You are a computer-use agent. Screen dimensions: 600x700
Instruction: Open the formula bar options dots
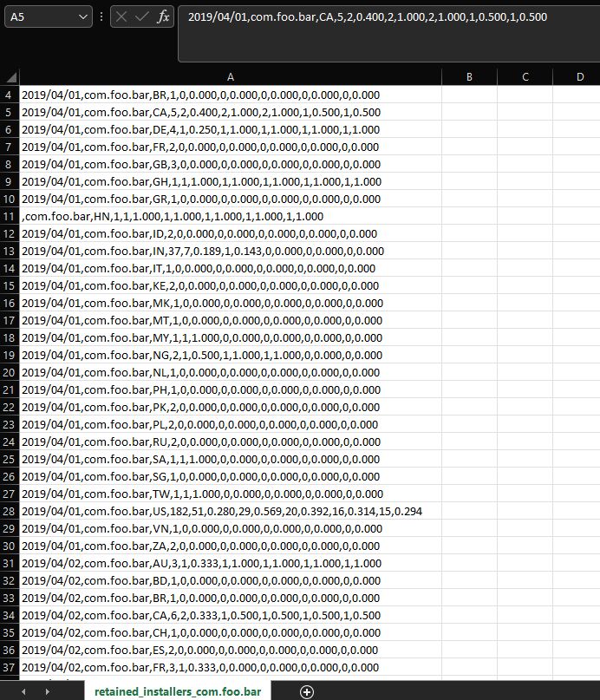[101, 17]
